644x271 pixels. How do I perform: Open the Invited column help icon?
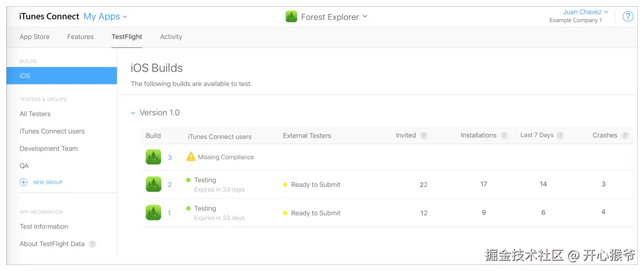click(424, 135)
